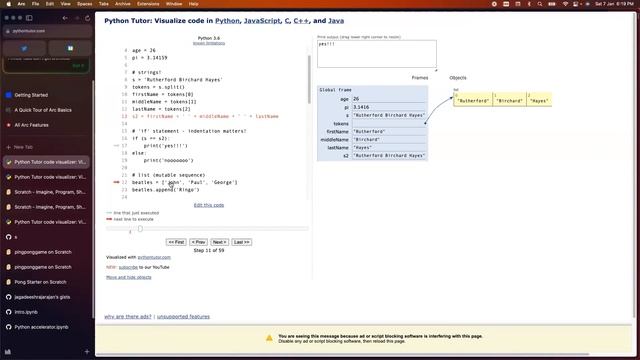Screen dimensions: 640x360
Task: Click the date and time in menu bar
Action: pyautogui.click(x=614, y=4)
